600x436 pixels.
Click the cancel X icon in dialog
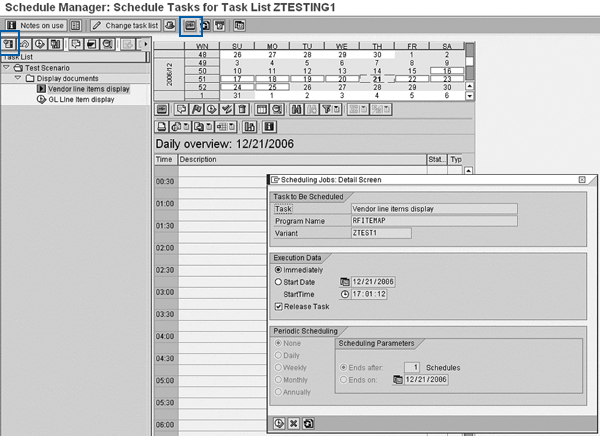click(294, 423)
